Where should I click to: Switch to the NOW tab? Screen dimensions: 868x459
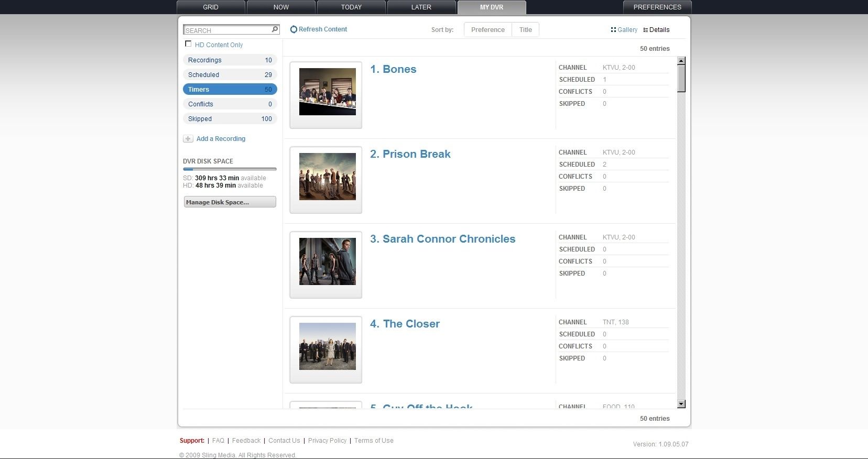coord(281,7)
